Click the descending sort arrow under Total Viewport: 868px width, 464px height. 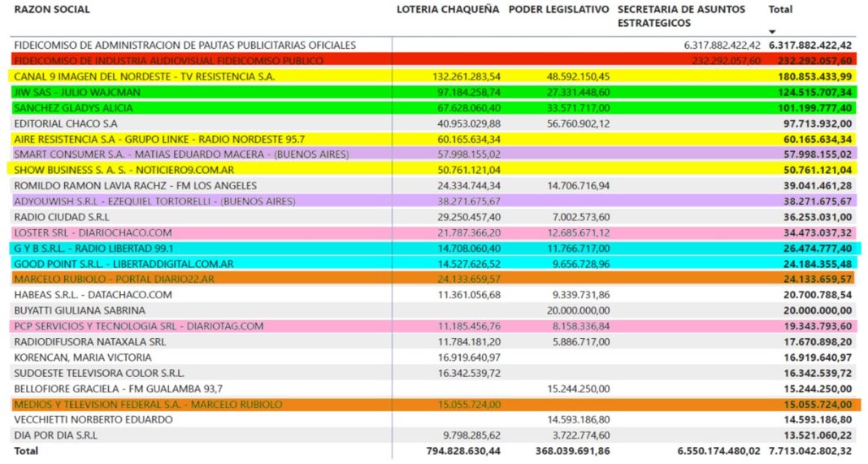(x=771, y=30)
